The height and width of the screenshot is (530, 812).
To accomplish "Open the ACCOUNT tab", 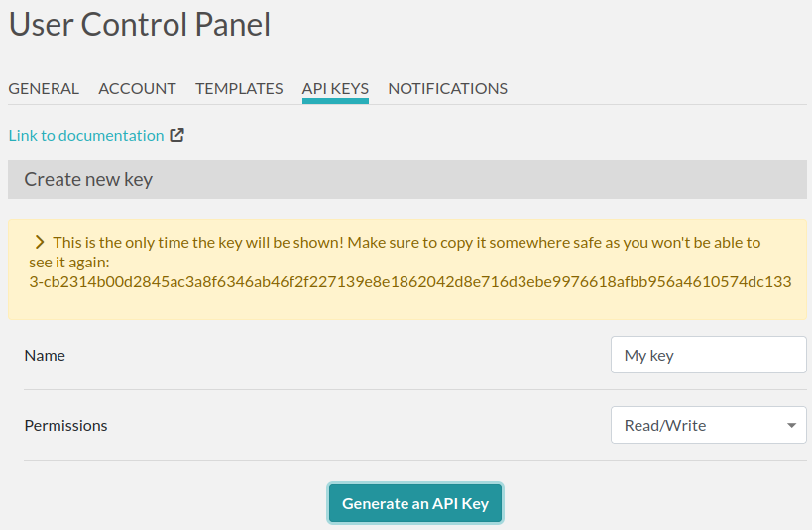I will click(137, 89).
